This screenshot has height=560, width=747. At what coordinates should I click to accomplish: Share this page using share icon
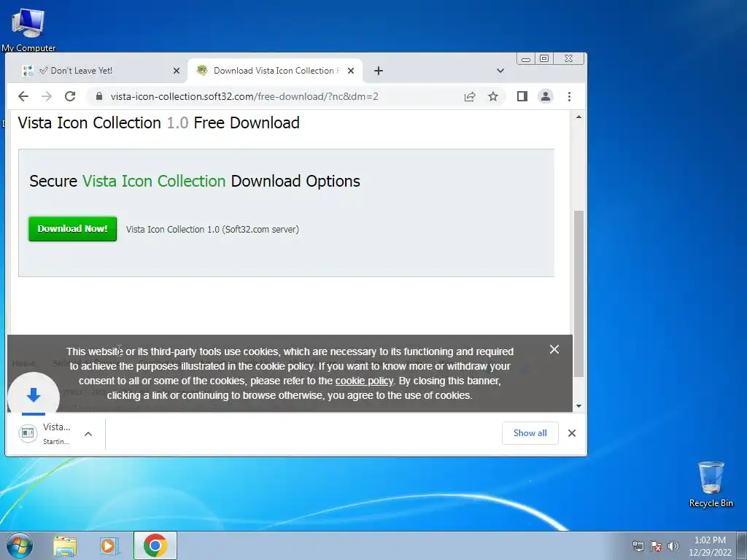point(470,97)
